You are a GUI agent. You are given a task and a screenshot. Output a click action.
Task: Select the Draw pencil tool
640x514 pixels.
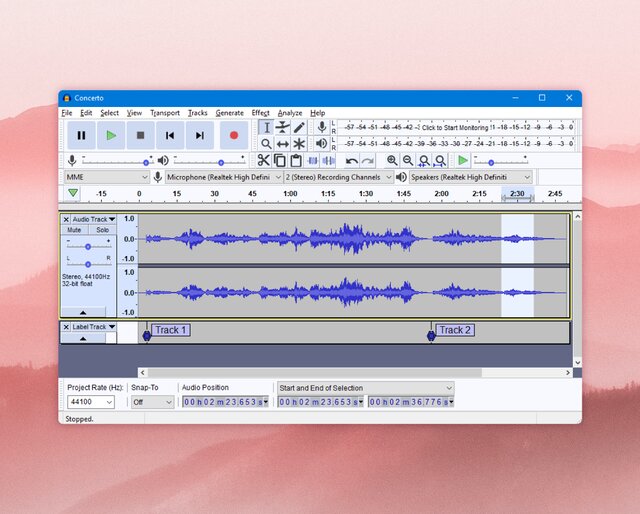tap(299, 127)
